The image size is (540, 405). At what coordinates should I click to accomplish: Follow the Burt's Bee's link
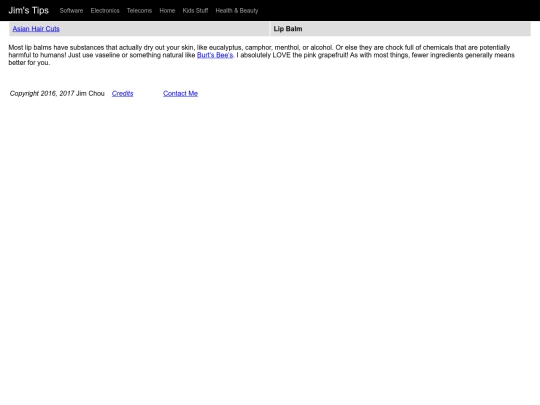point(215,55)
